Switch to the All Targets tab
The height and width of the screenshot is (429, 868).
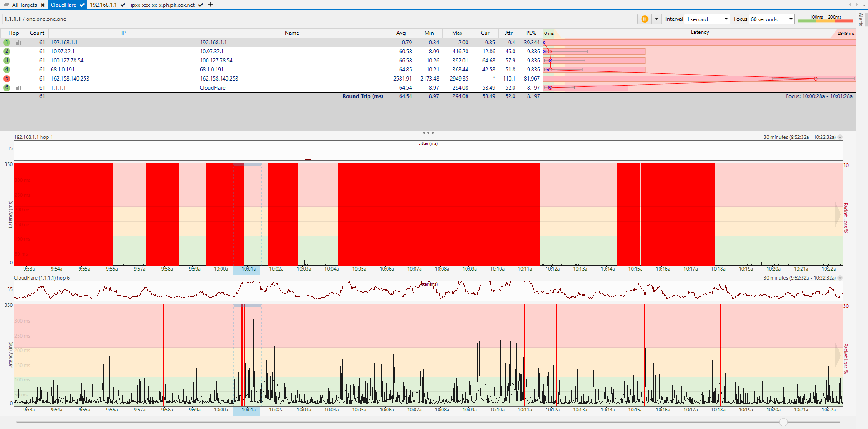pyautogui.click(x=24, y=5)
